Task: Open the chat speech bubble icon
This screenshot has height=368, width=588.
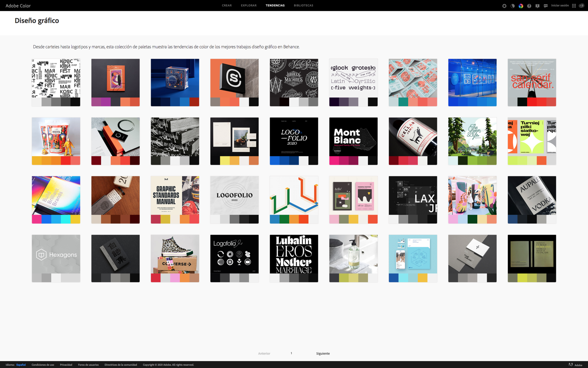Action: click(546, 6)
